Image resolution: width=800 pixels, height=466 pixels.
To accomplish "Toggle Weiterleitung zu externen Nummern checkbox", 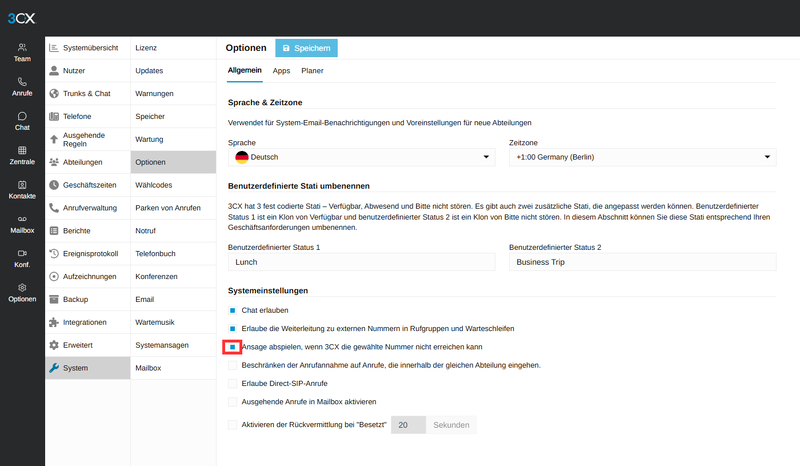I will pos(233,329).
